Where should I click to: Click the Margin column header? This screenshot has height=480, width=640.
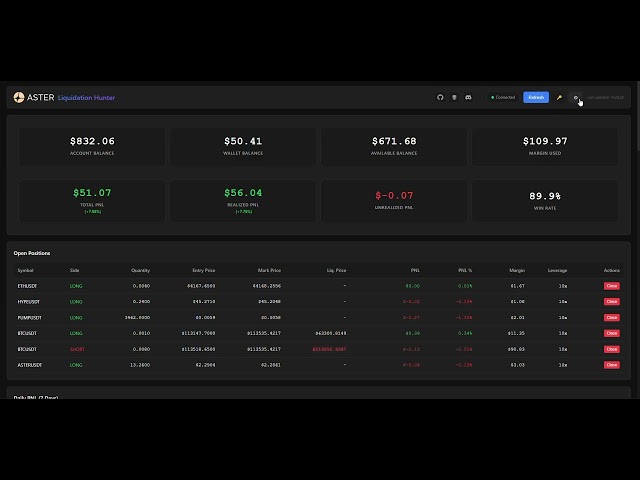tap(517, 270)
